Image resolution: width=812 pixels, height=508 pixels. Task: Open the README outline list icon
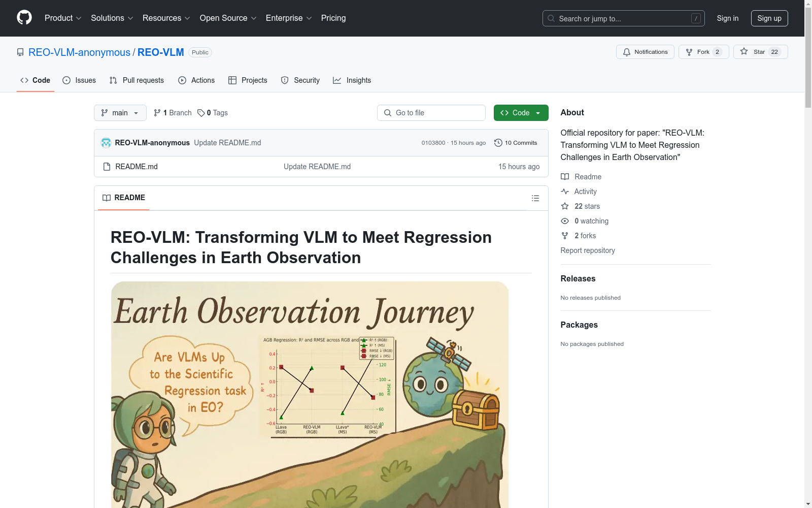coord(535,198)
